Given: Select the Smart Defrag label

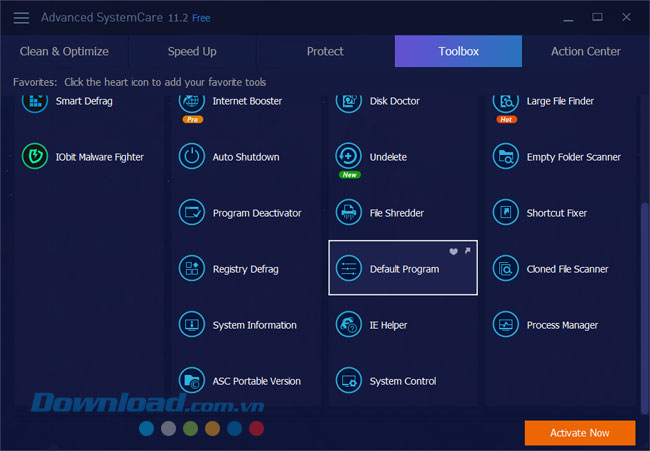Looking at the screenshot, I should click(x=84, y=101).
